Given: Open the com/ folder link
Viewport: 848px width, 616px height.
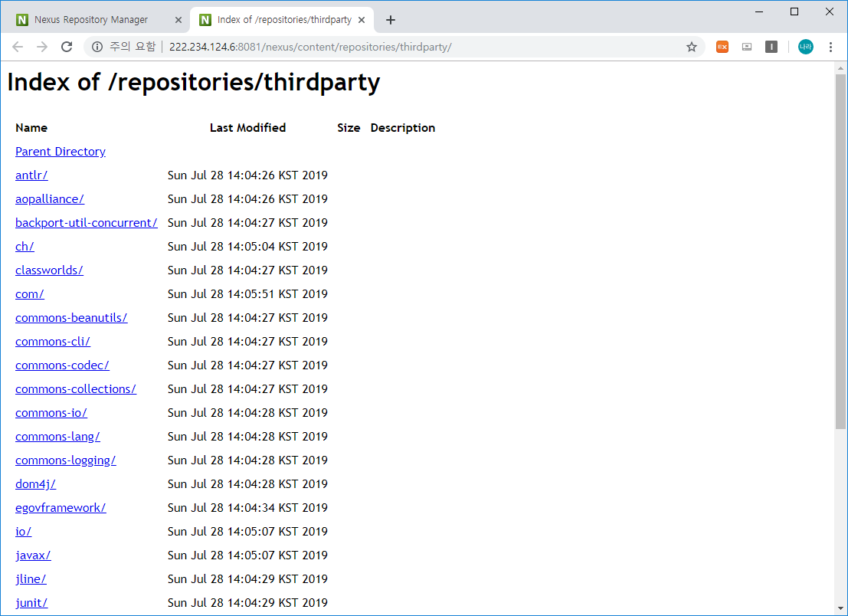Looking at the screenshot, I should click(30, 294).
